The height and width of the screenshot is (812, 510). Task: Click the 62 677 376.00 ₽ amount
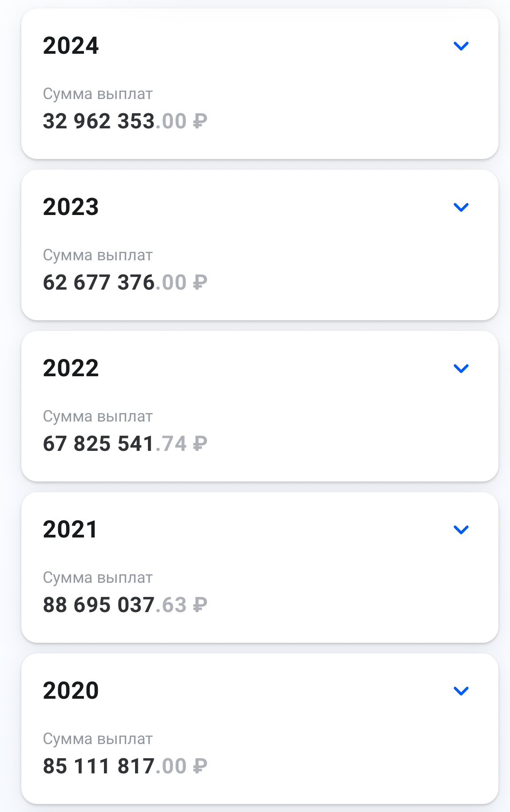[125, 283]
